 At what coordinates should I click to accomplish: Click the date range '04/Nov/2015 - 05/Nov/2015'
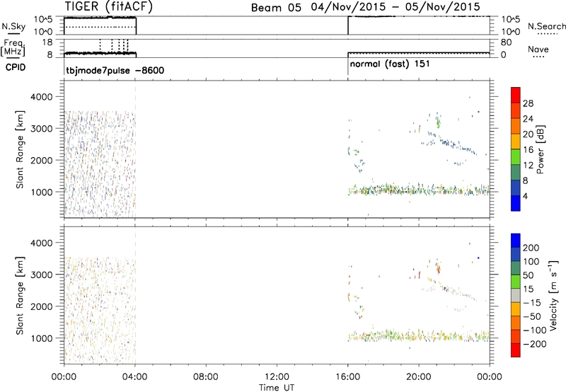point(395,7)
